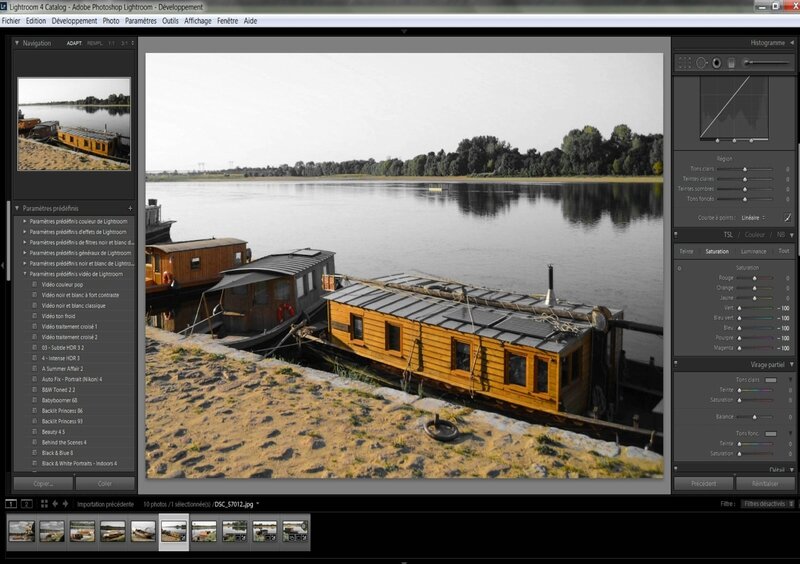
Task: Apply the 'Black & Blue 8' preset
Action: point(58,453)
